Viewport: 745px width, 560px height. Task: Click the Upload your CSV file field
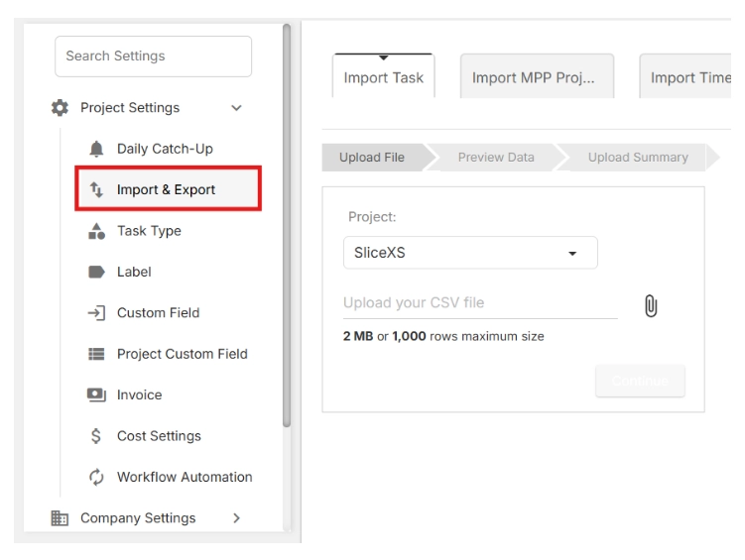(480, 303)
